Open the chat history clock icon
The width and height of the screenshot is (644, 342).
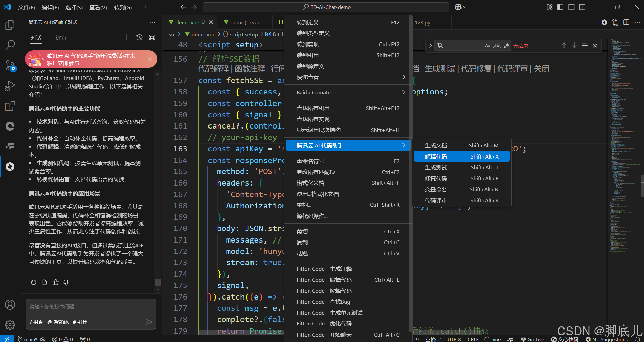pyautogui.click(x=139, y=37)
